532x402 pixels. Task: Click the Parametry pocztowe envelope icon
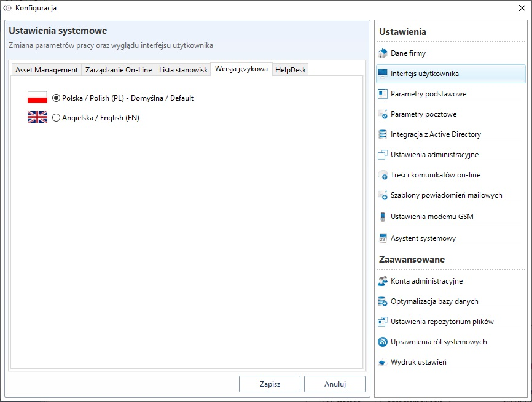(x=383, y=114)
